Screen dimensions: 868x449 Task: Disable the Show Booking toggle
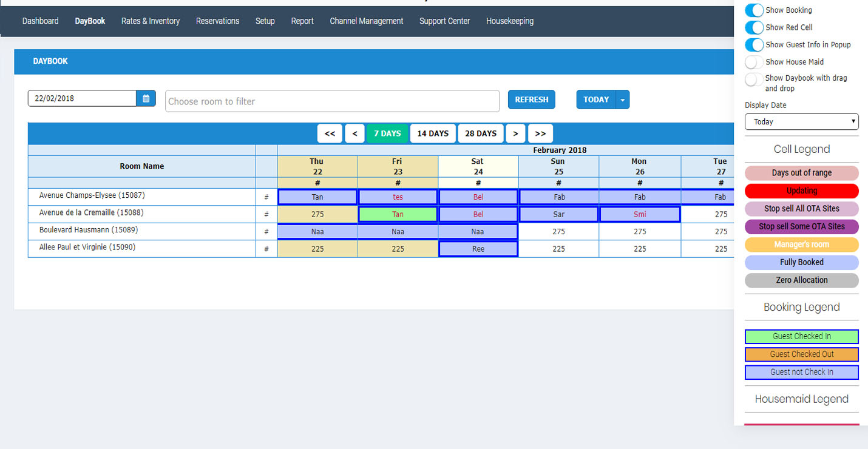tap(754, 10)
